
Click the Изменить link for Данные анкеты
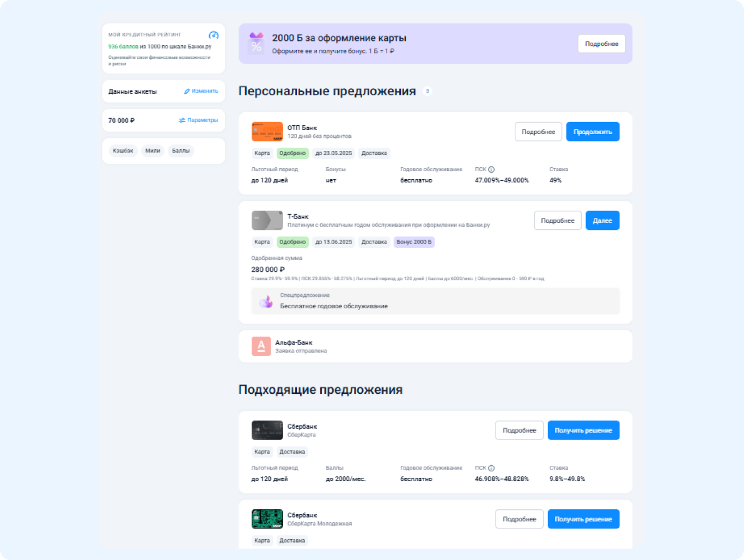(201, 92)
